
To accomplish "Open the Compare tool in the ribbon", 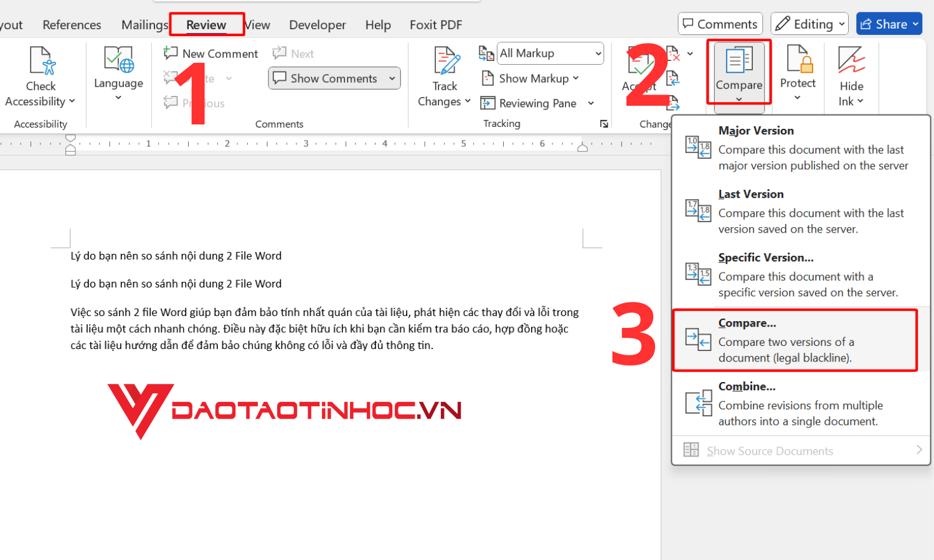I will click(738, 65).
